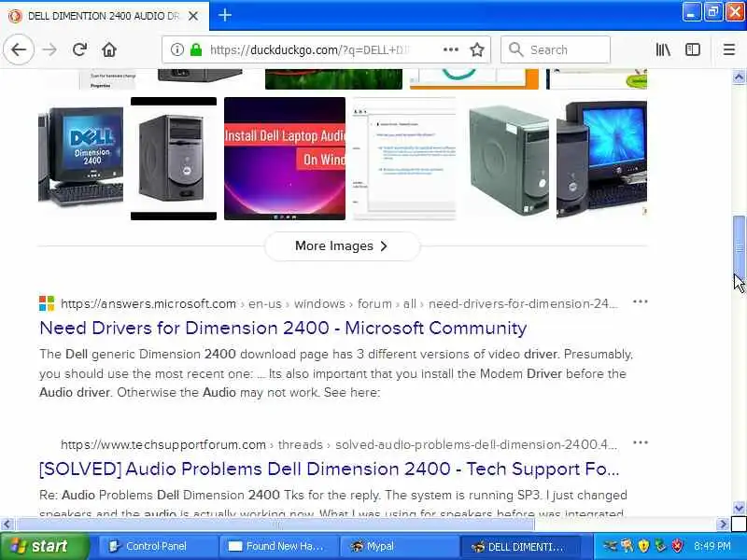Click the second system tray icon
The width and height of the screenshot is (747, 560).
[x=627, y=546]
